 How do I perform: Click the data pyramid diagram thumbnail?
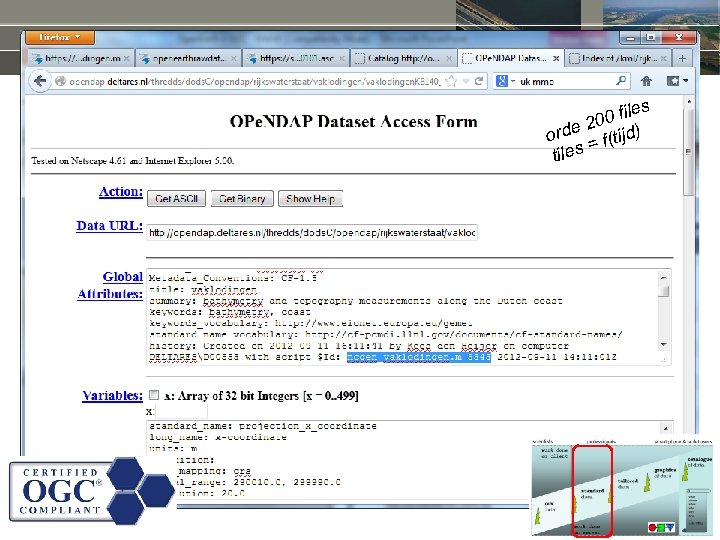point(622,488)
